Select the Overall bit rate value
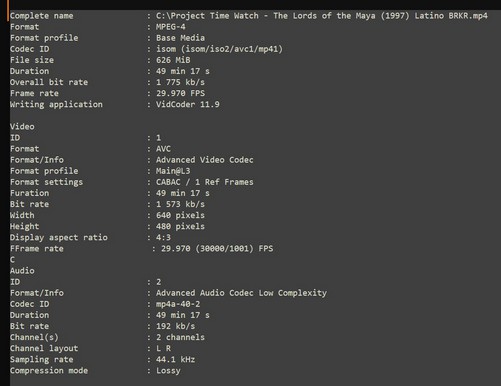The width and height of the screenshot is (501, 386). (180, 82)
